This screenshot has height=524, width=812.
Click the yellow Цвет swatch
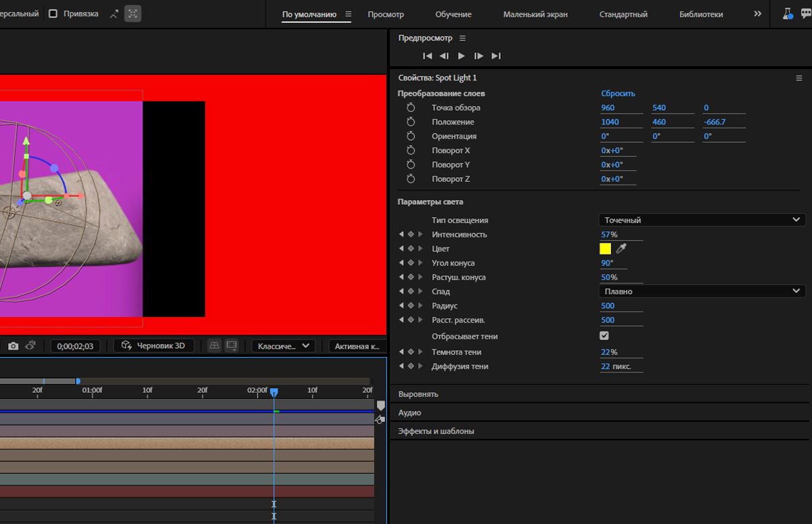(605, 249)
